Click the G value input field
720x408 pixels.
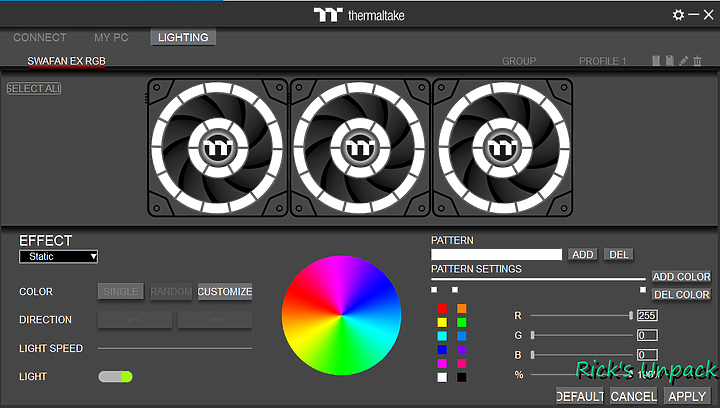click(647, 335)
